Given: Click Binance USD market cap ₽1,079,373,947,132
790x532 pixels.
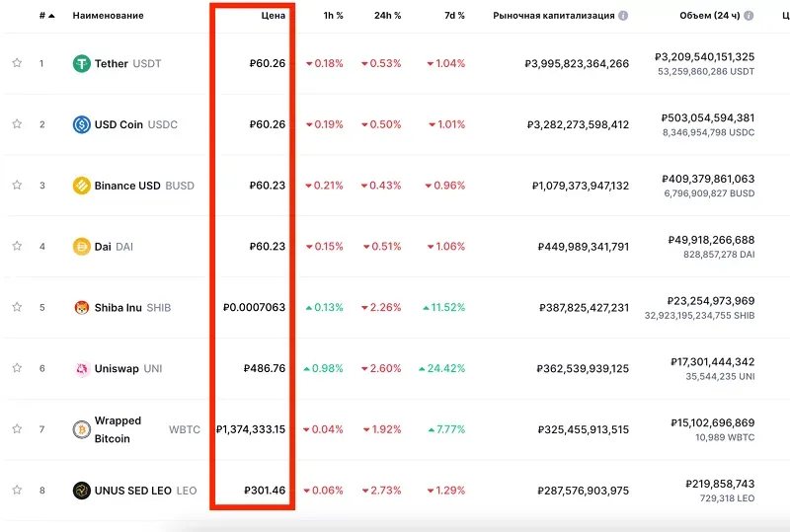Looking at the screenshot, I should pyautogui.click(x=581, y=186).
